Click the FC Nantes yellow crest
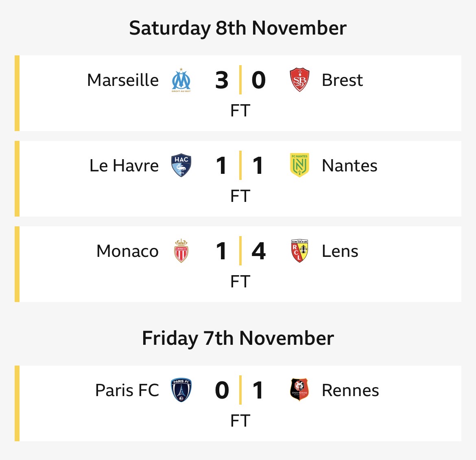This screenshot has width=476, height=460. 299,166
